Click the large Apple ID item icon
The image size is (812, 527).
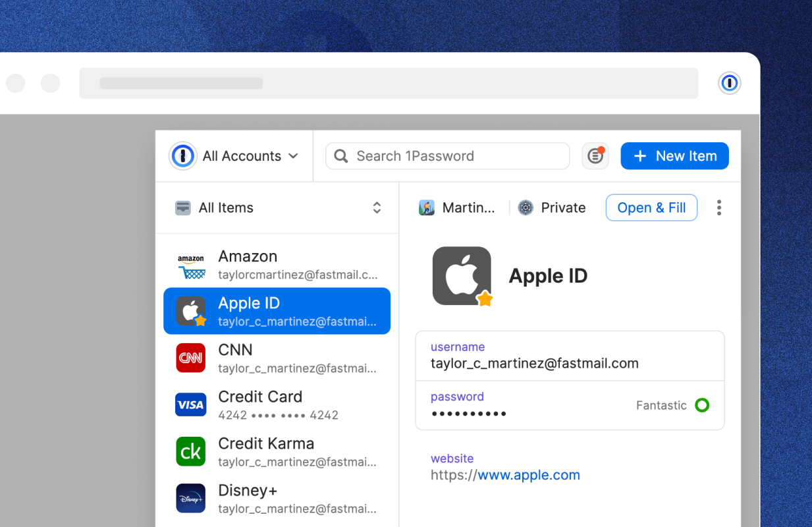tap(462, 276)
